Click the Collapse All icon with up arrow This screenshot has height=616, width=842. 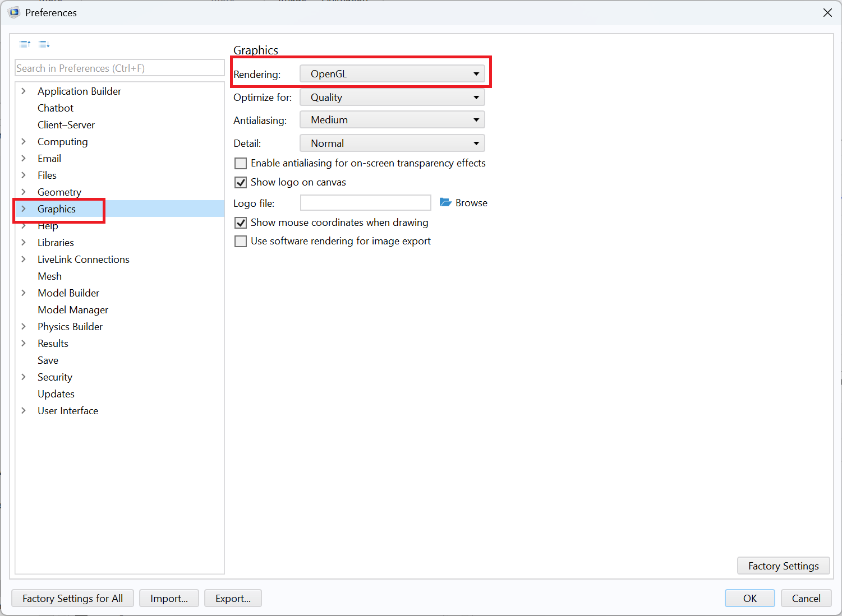point(25,44)
